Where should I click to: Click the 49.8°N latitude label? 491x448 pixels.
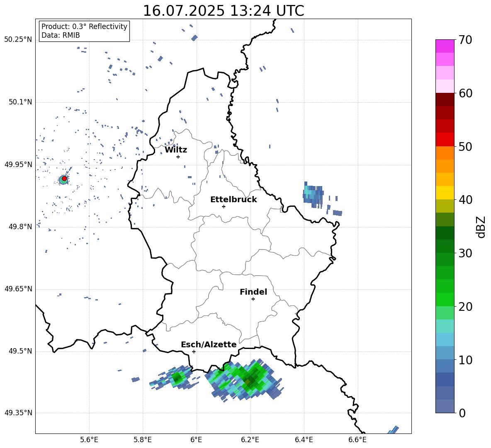pos(20,227)
